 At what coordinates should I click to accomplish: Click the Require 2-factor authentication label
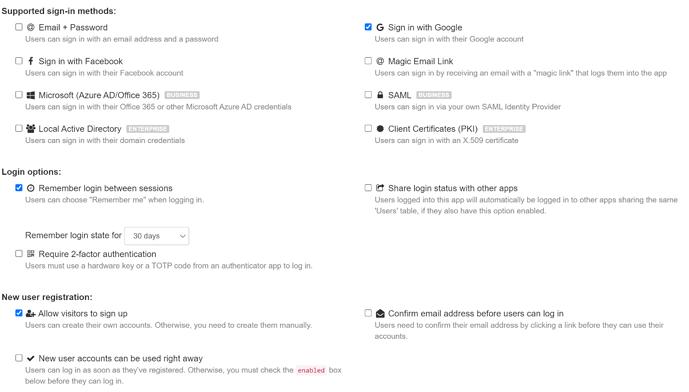97,254
